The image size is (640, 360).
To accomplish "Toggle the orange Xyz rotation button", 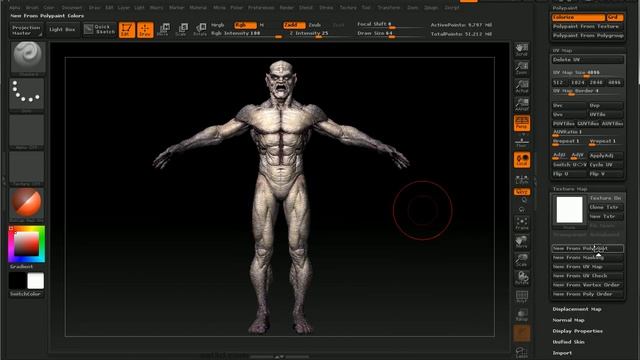I will [x=522, y=191].
